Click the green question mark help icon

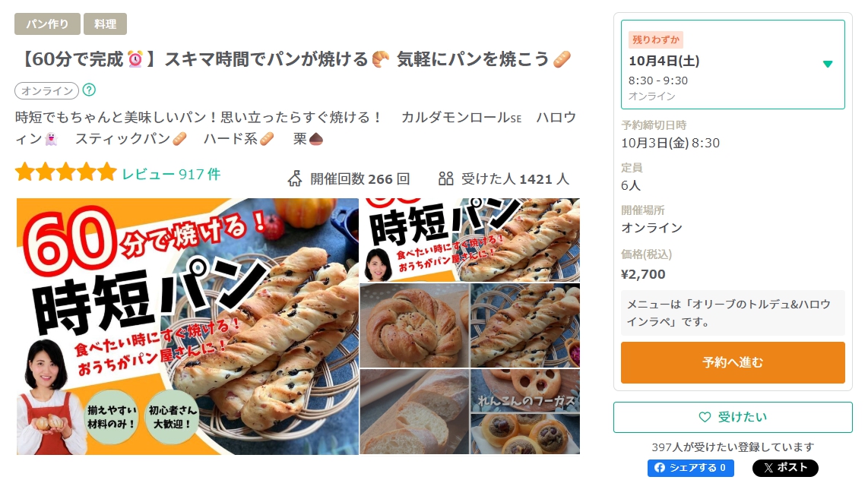[x=89, y=90]
